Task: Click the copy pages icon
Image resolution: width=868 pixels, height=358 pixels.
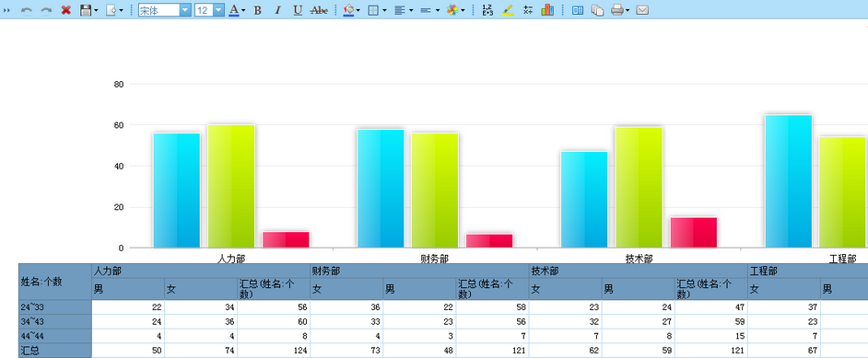Action: point(597,10)
